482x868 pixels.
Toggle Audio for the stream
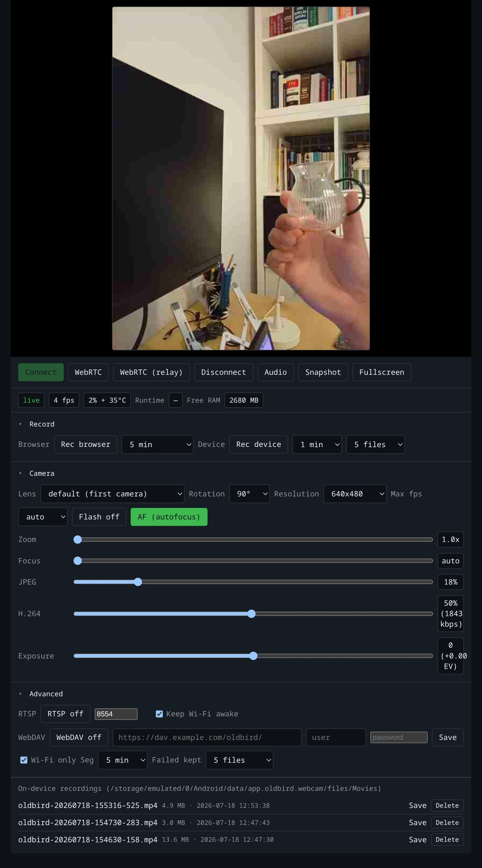[x=276, y=372]
